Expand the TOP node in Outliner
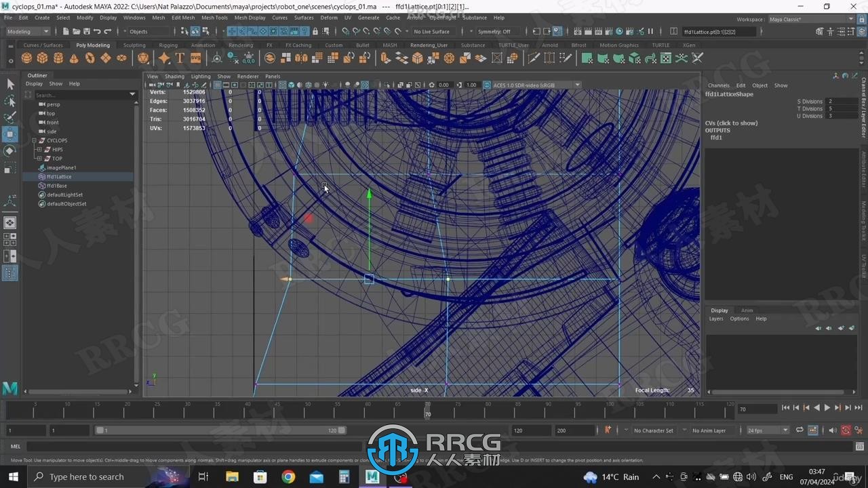The height and width of the screenshot is (488, 868). pyautogui.click(x=39, y=159)
